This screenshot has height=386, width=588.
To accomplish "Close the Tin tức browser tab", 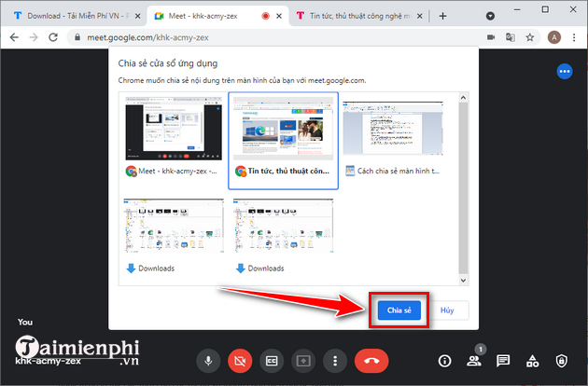I will [420, 16].
